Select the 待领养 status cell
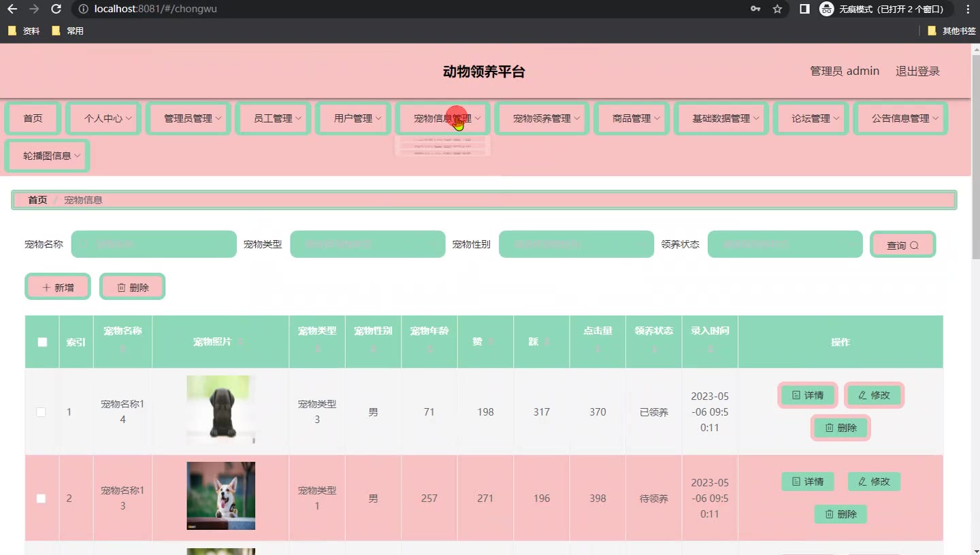The height and width of the screenshot is (555, 980). (654, 499)
